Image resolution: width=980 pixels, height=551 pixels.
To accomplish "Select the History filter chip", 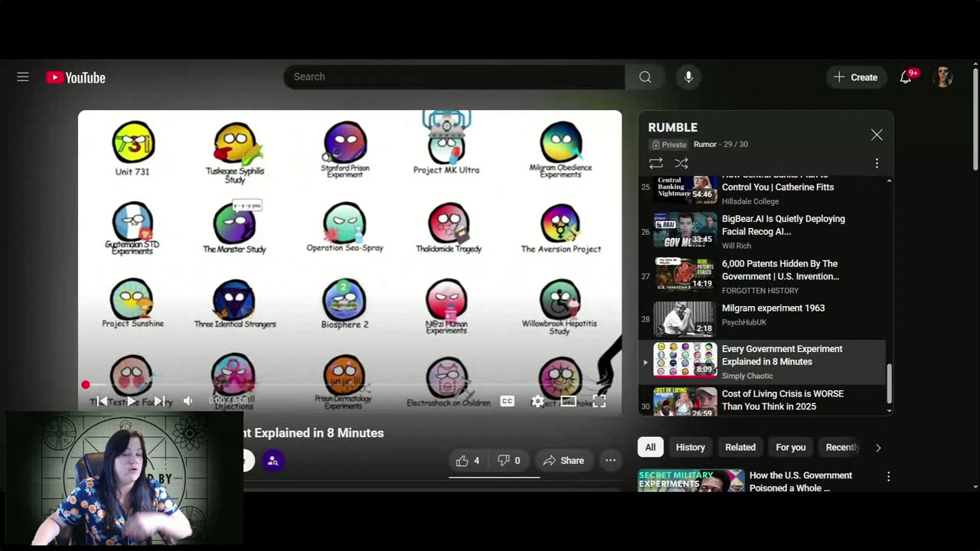I will click(690, 447).
